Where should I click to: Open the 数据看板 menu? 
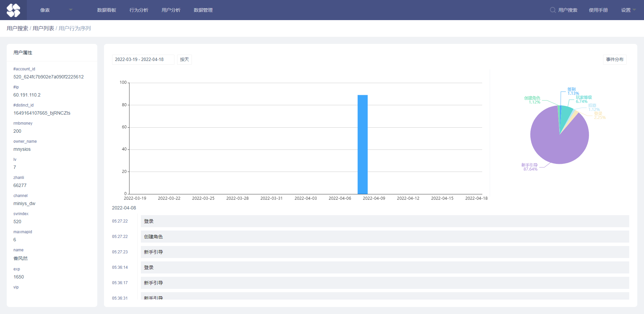pos(107,10)
